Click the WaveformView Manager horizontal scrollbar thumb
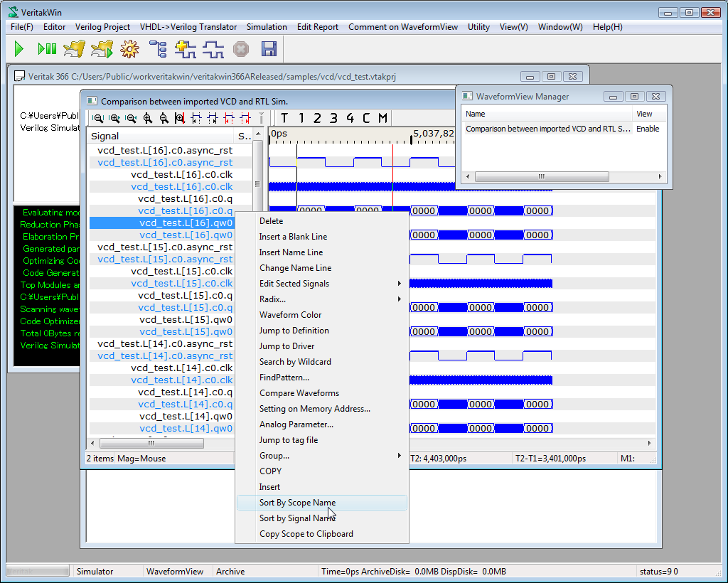The height and width of the screenshot is (583, 728). point(542,176)
